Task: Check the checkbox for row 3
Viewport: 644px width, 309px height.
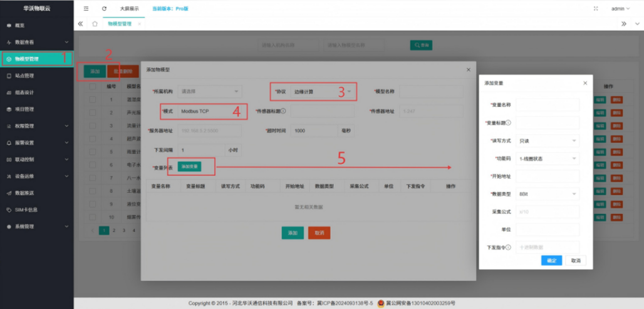Action: click(x=93, y=126)
